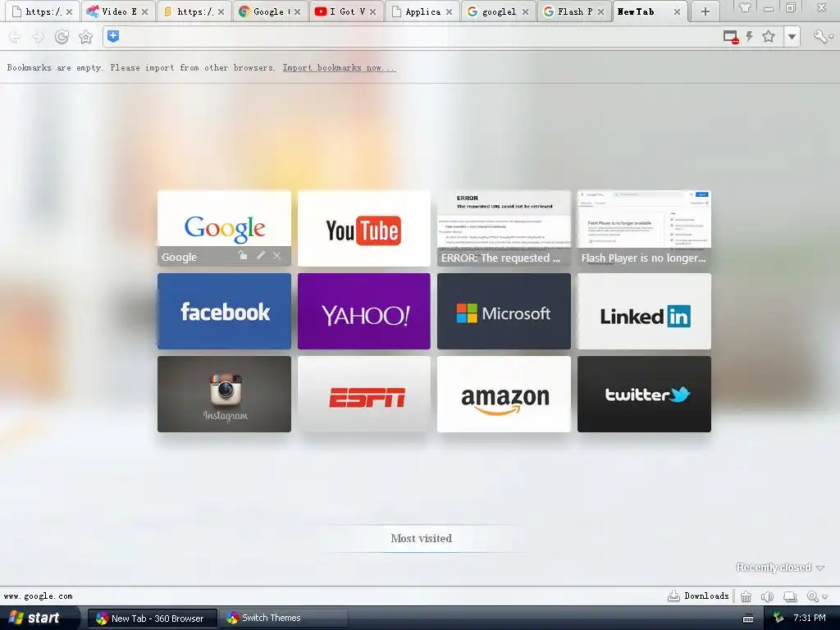The width and height of the screenshot is (840, 630).
Task: Click the 7:31 PM taskbar clock
Action: tap(810, 618)
